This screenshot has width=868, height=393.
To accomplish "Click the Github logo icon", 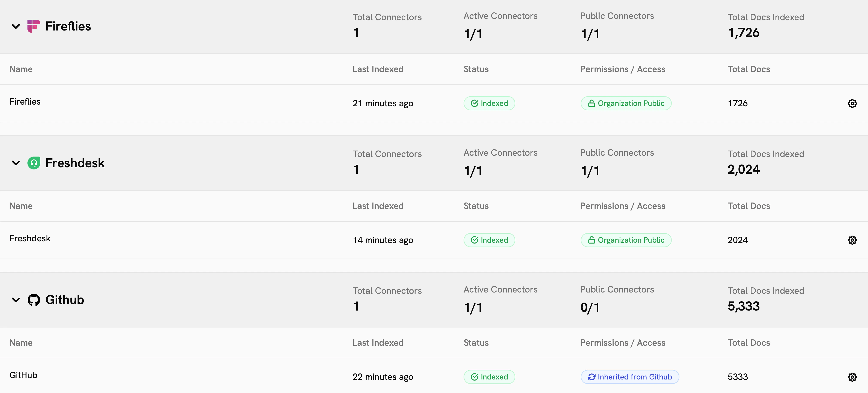I will click(34, 300).
